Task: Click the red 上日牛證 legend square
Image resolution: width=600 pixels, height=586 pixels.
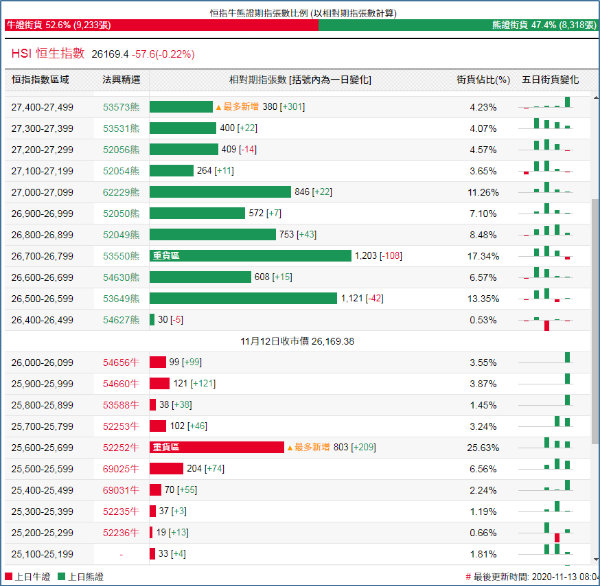Action: click(x=8, y=576)
